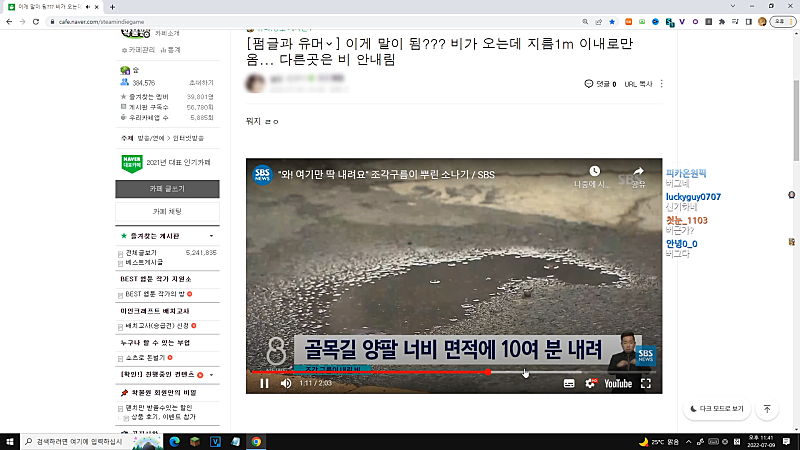Screen dimensions: 800x450
Task: Open 베스트게시글 board
Action: (144, 262)
